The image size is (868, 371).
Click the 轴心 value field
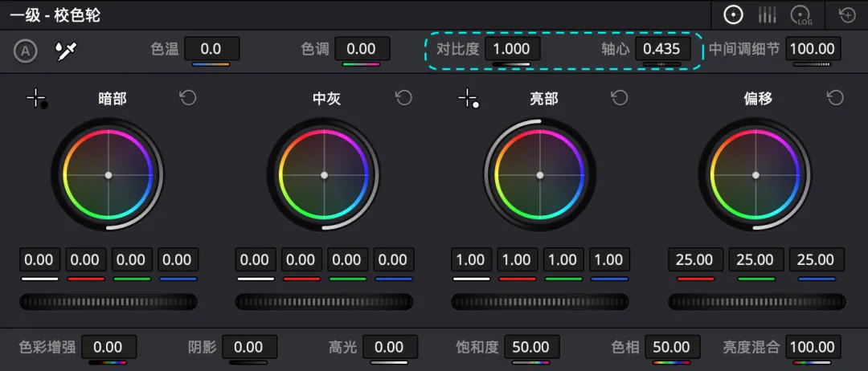click(x=662, y=48)
